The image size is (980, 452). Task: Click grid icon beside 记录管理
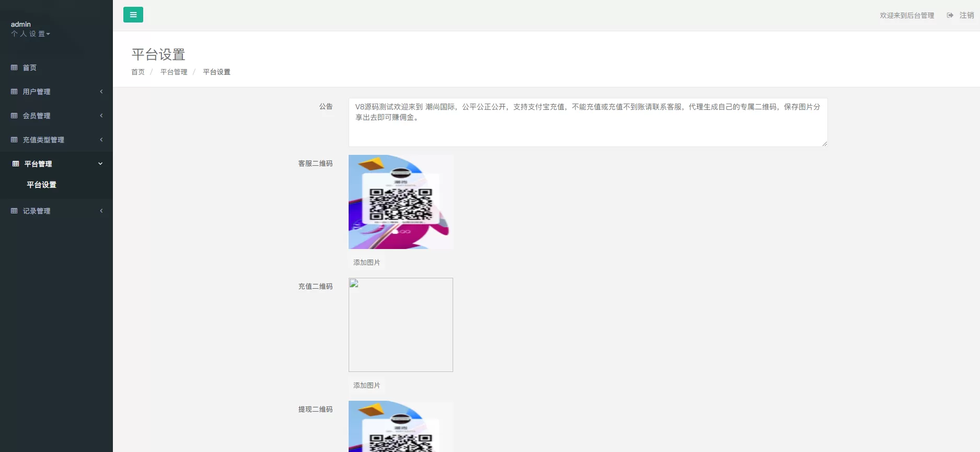(x=14, y=211)
